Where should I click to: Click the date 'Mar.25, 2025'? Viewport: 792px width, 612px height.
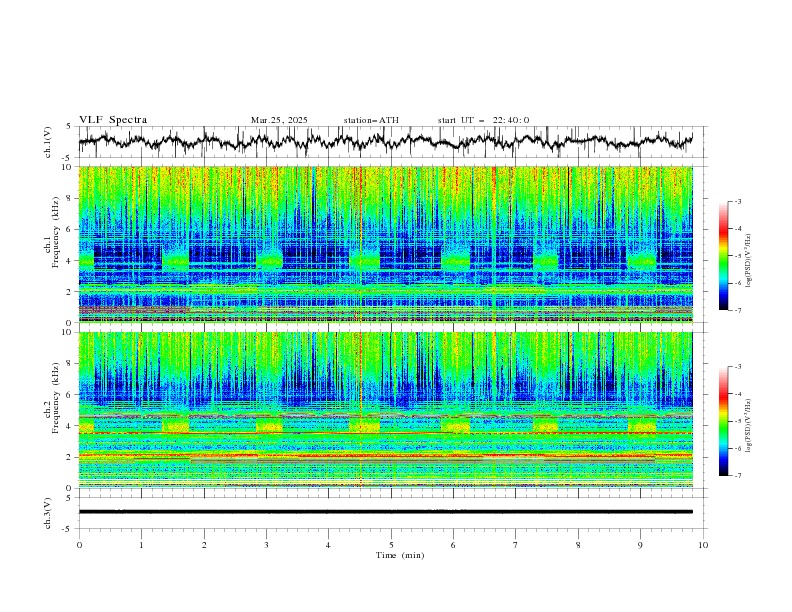click(x=279, y=120)
